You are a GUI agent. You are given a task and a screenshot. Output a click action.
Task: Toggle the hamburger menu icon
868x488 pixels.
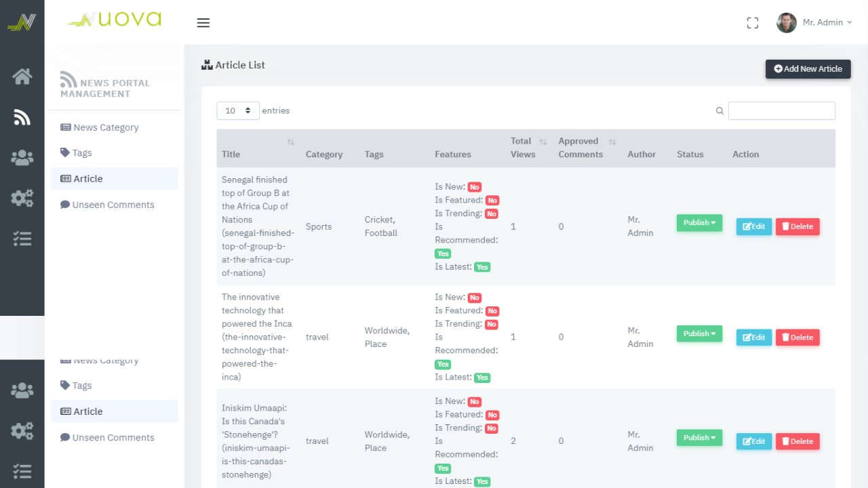coord(203,23)
